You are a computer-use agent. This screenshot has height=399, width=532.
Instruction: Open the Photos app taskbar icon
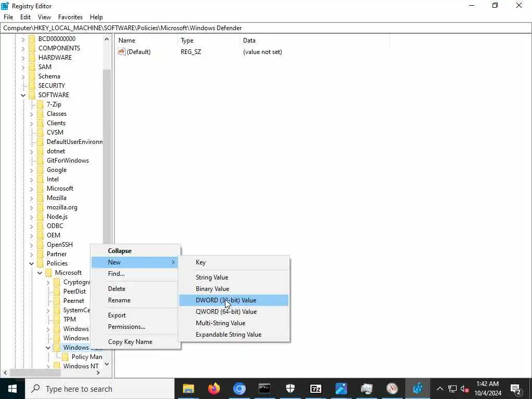tap(341, 389)
